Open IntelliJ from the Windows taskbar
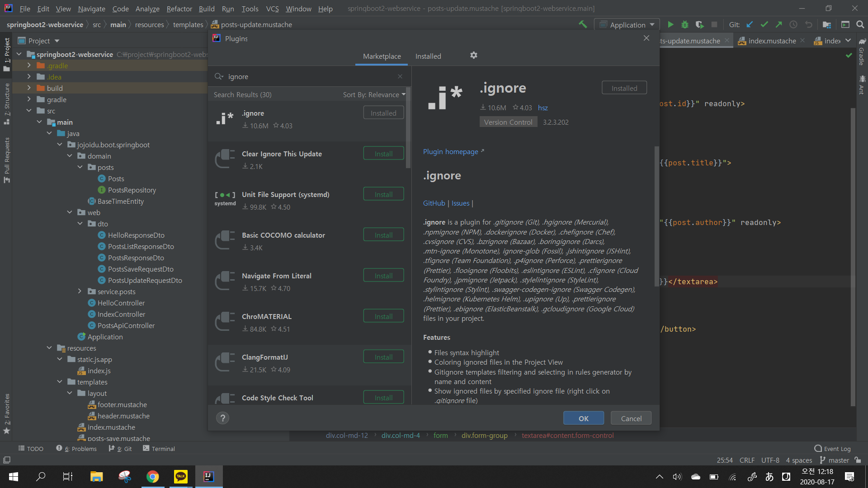The image size is (868, 488). [x=208, y=476]
